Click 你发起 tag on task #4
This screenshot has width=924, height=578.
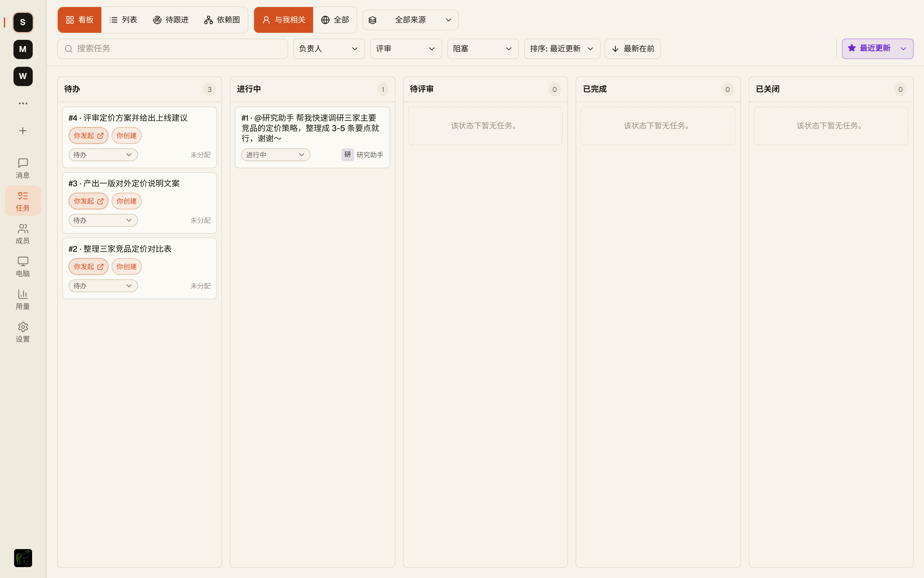click(89, 136)
